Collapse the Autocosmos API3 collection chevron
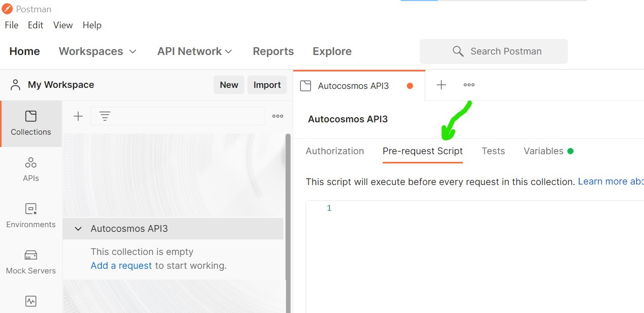 [78, 229]
